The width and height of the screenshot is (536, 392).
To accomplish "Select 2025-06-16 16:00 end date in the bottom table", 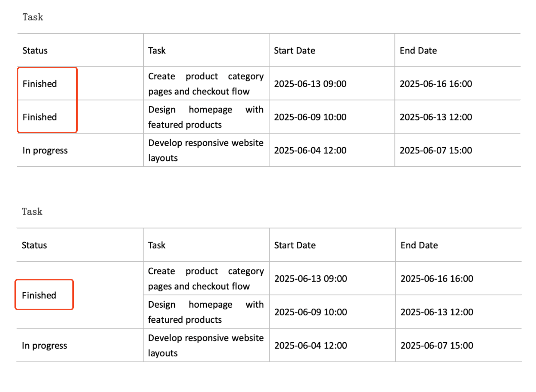I will click(437, 279).
